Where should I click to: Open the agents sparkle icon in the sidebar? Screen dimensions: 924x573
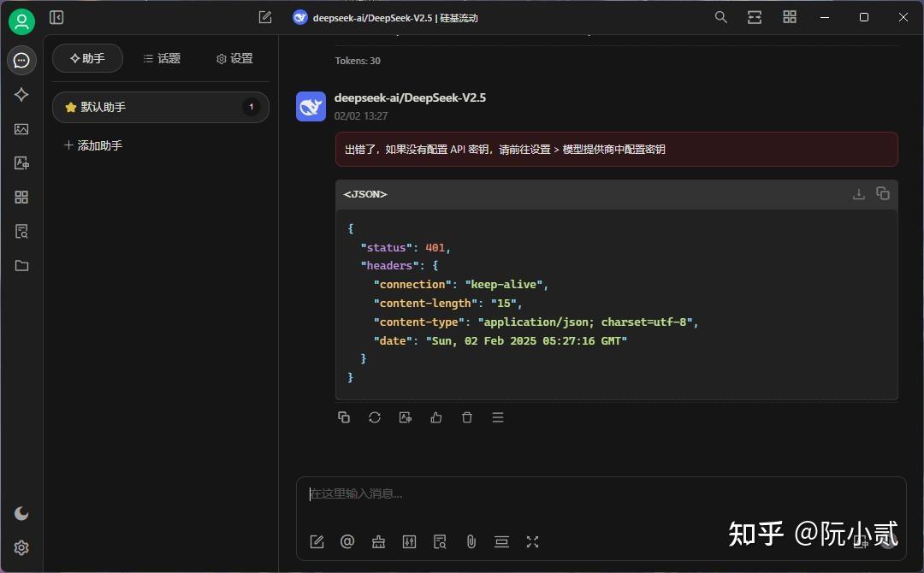[21, 94]
